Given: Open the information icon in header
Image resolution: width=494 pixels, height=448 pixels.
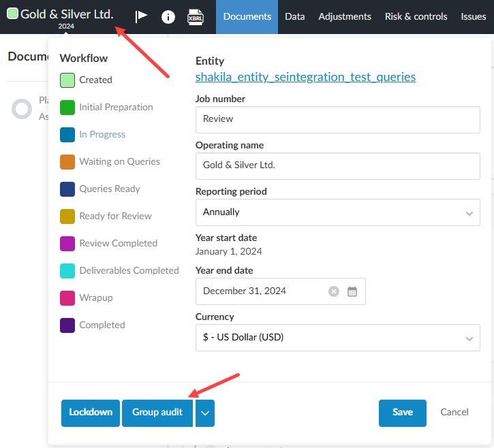Looking at the screenshot, I should pyautogui.click(x=168, y=16).
